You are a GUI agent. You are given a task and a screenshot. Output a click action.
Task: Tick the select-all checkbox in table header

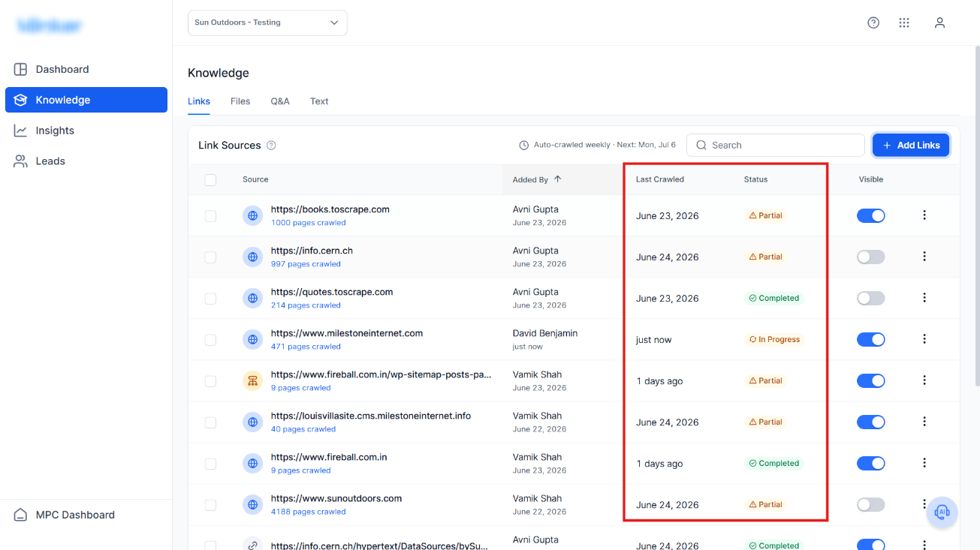pyautogui.click(x=210, y=180)
